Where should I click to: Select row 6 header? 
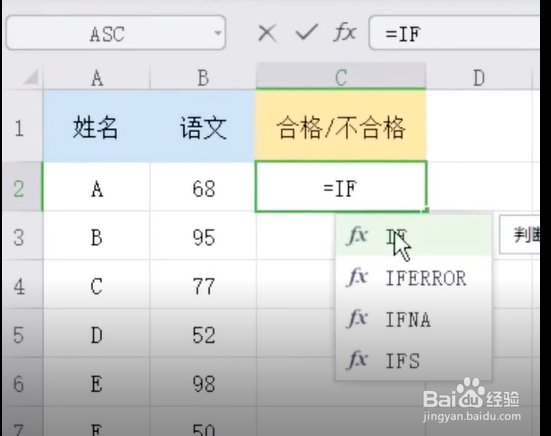(22, 383)
